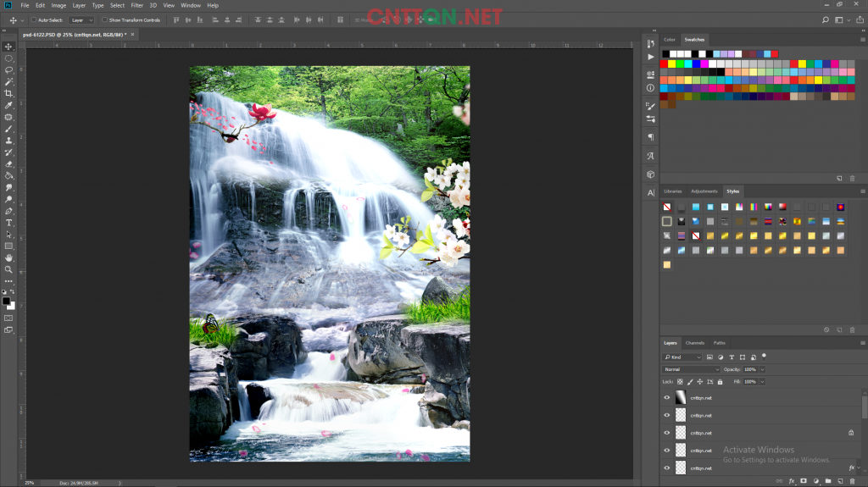Enable Show Transform Controls checkbox
The height and width of the screenshot is (487, 868).
(104, 20)
